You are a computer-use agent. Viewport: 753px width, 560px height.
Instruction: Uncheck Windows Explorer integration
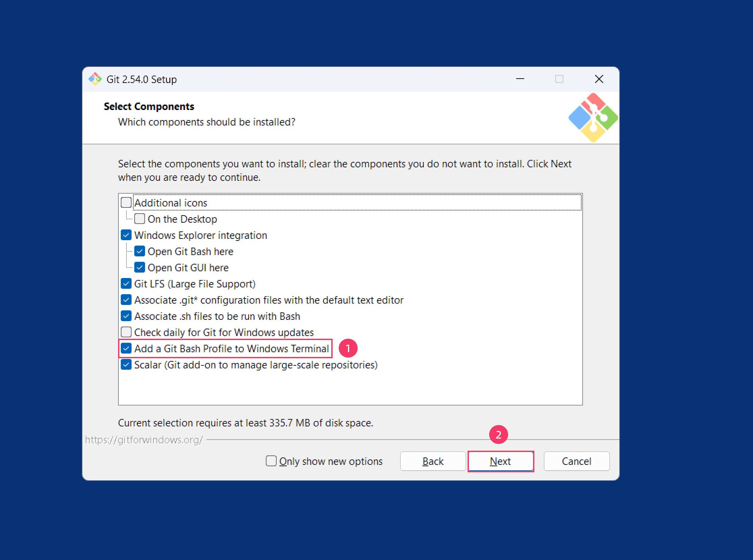pyautogui.click(x=126, y=235)
